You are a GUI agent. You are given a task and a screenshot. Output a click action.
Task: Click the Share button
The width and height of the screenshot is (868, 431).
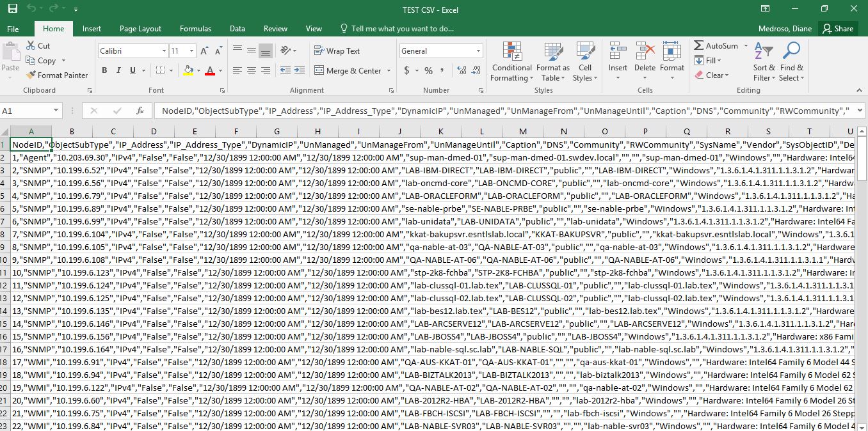(839, 29)
